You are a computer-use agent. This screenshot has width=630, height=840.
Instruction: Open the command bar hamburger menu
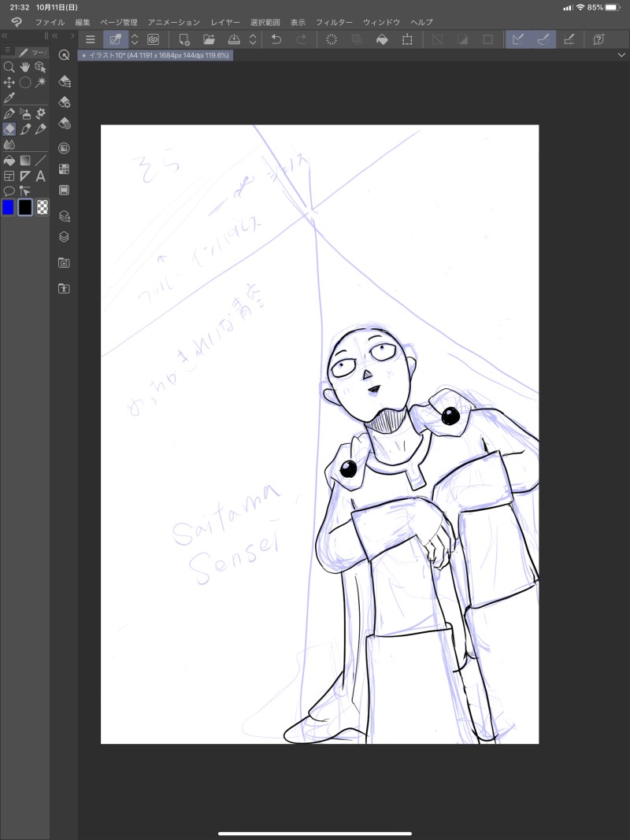click(91, 39)
